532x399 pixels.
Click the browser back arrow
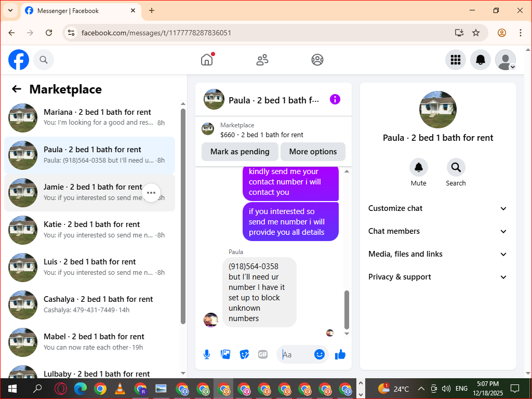pyautogui.click(x=11, y=33)
